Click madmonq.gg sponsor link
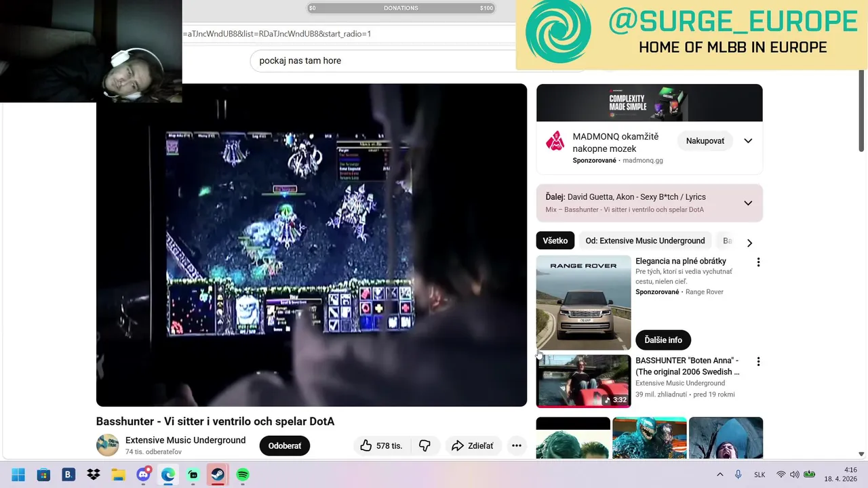The image size is (868, 488). (643, 161)
